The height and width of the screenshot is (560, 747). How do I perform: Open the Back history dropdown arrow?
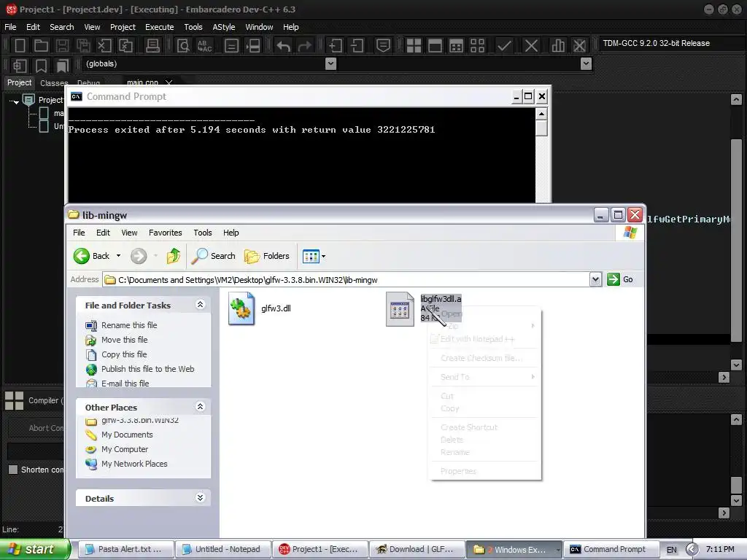pos(119,256)
